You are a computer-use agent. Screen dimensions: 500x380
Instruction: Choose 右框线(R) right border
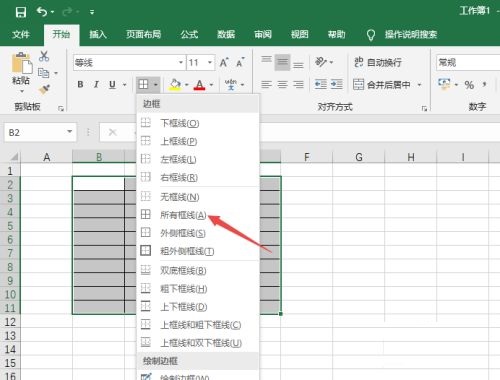pyautogui.click(x=198, y=177)
